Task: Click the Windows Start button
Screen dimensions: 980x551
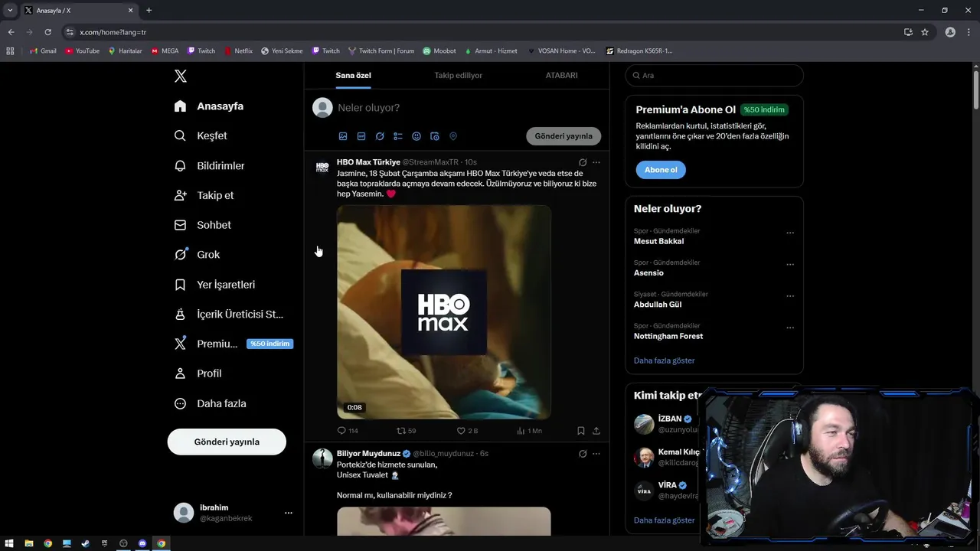Action: 9,543
